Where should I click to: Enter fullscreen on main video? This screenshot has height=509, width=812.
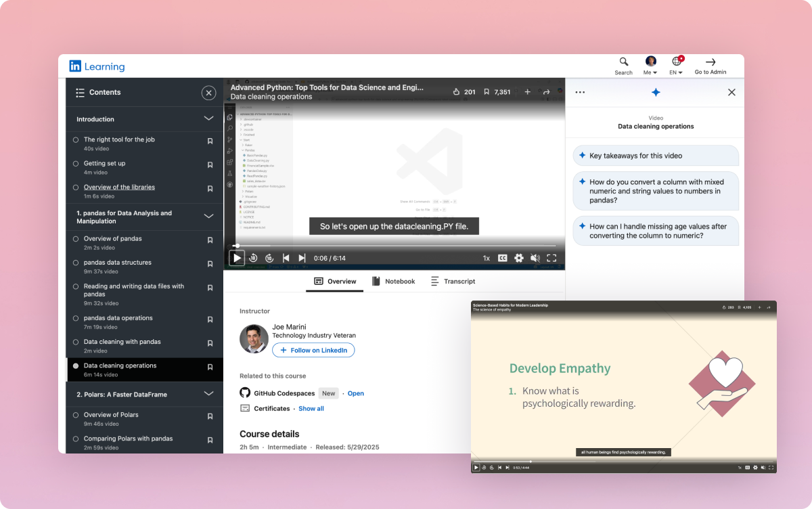click(551, 258)
